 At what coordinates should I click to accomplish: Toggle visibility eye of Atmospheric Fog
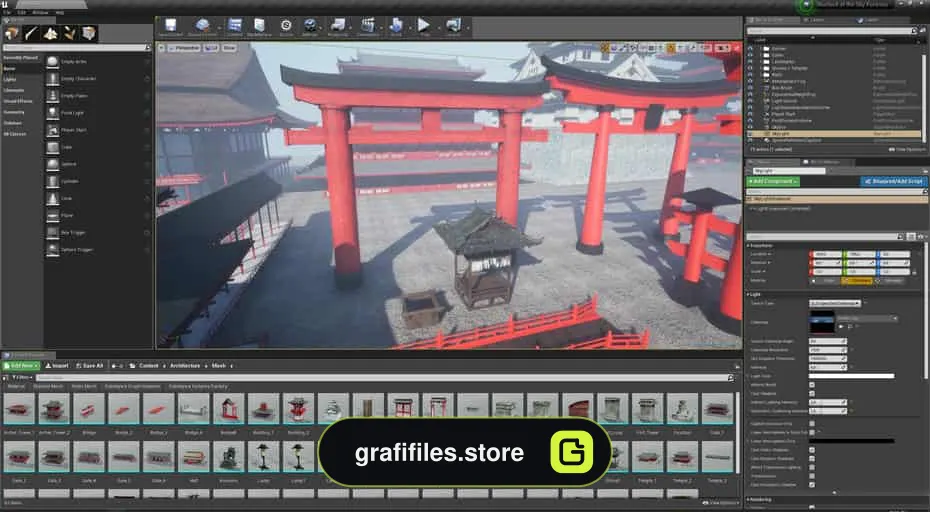tap(750, 81)
